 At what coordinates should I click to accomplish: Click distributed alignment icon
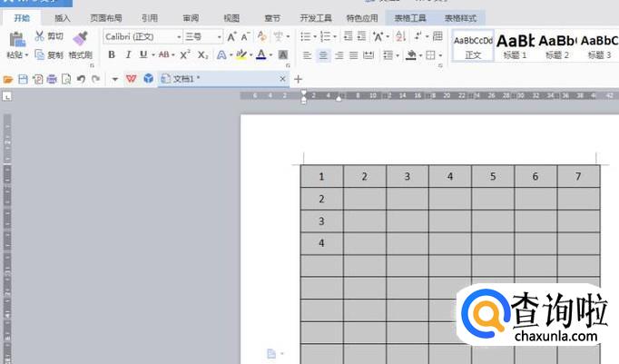368,55
